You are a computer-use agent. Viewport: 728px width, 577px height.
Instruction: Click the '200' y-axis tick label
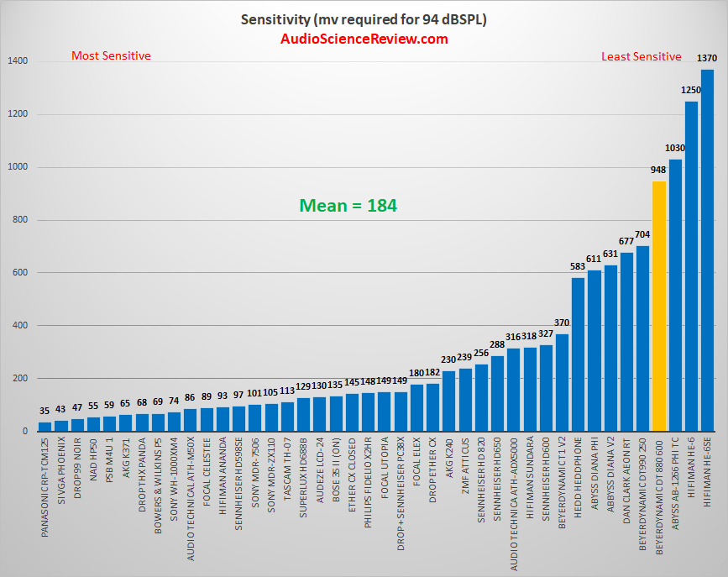click(x=20, y=378)
